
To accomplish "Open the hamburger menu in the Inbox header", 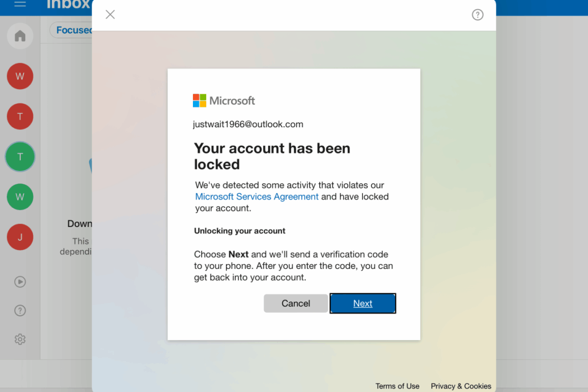I will pos(20,4).
